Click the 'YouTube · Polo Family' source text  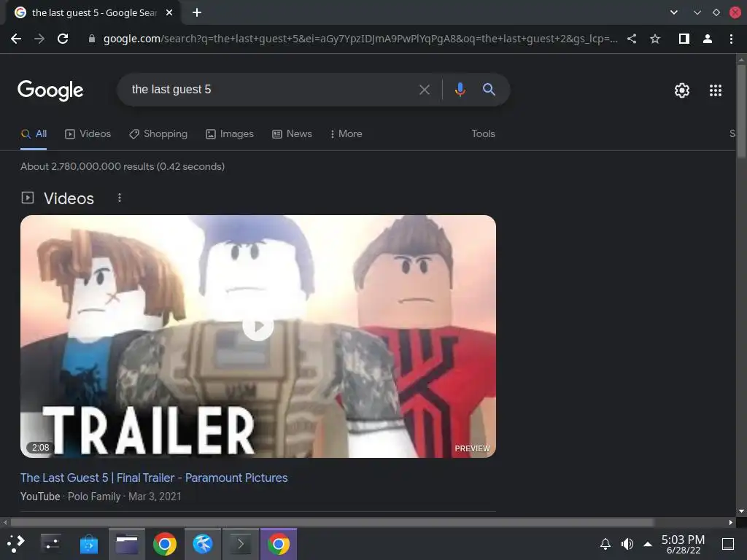71,496
